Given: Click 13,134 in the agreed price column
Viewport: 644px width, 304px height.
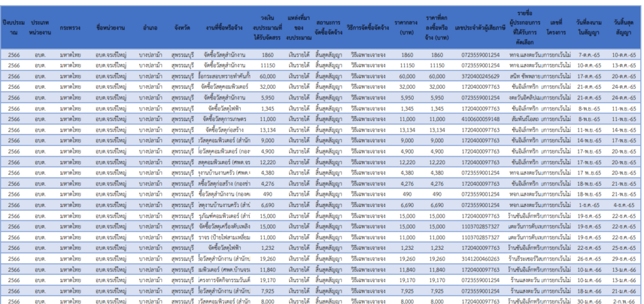Looking at the screenshot, I should (x=437, y=130).
